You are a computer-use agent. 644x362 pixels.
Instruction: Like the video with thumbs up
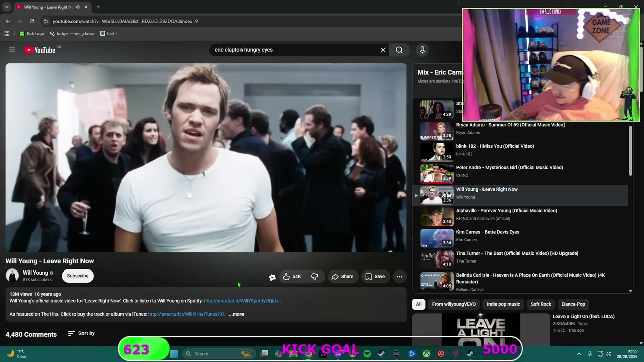pos(292,276)
